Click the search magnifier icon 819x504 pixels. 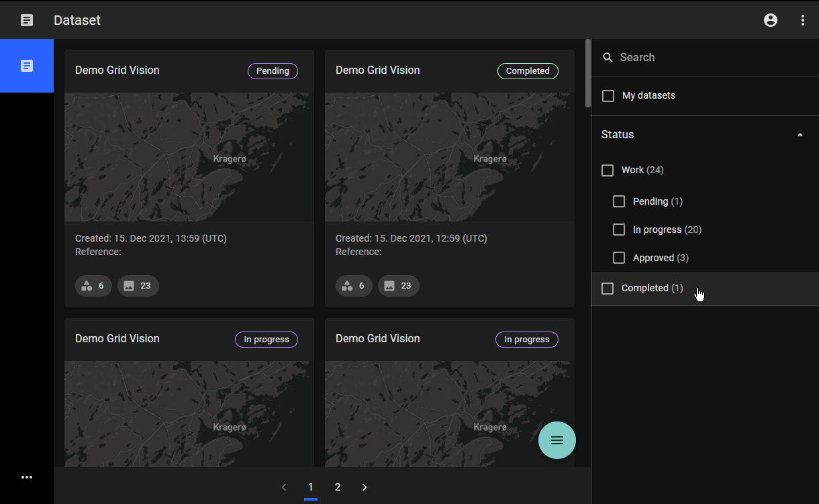(608, 58)
